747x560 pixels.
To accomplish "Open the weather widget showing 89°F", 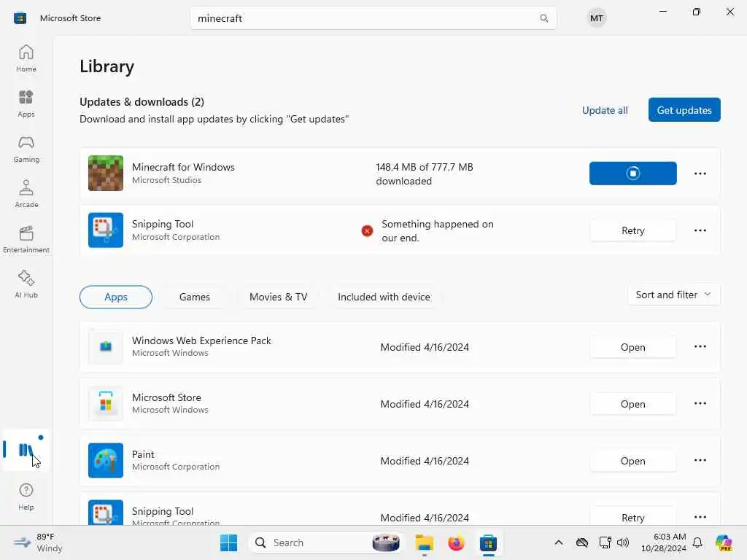I will click(38, 542).
